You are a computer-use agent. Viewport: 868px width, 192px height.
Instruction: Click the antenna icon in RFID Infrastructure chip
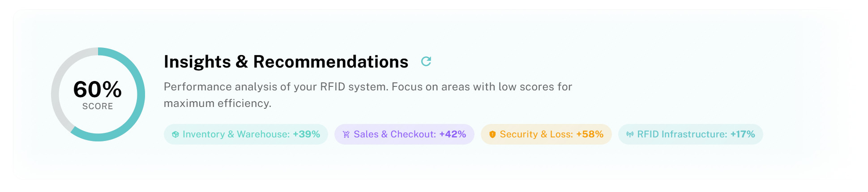[x=630, y=134]
